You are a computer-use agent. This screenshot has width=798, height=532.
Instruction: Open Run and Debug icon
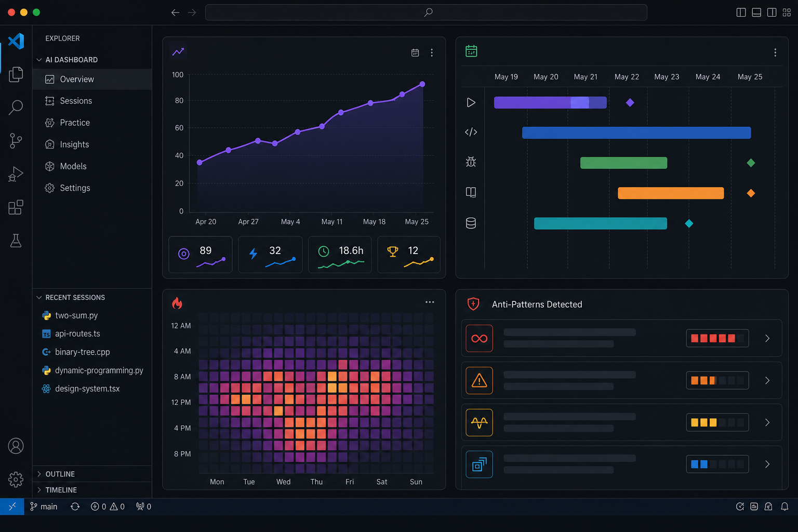tap(16, 174)
